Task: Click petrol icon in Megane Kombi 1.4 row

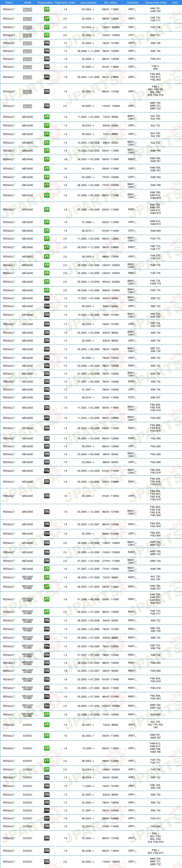Action: 47,577
